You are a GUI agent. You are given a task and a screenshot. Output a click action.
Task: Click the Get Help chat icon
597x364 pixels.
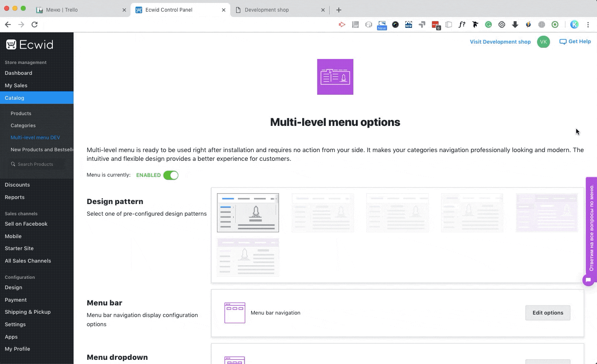[x=563, y=42]
